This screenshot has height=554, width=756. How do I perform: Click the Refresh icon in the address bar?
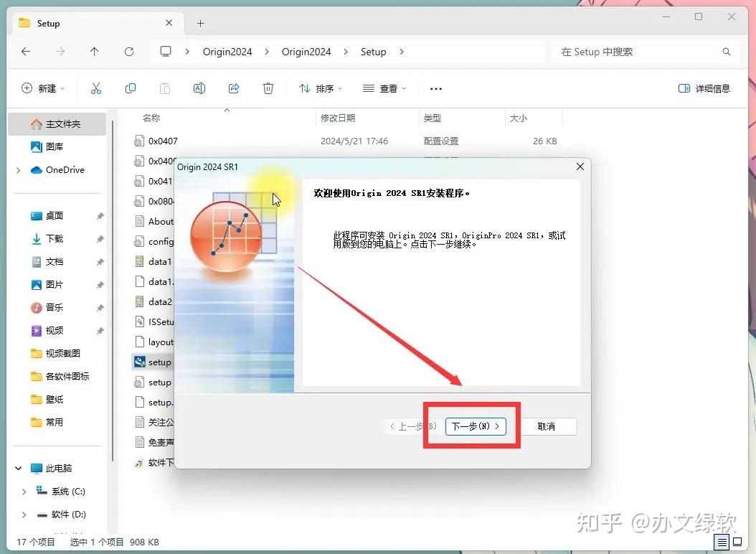129,52
